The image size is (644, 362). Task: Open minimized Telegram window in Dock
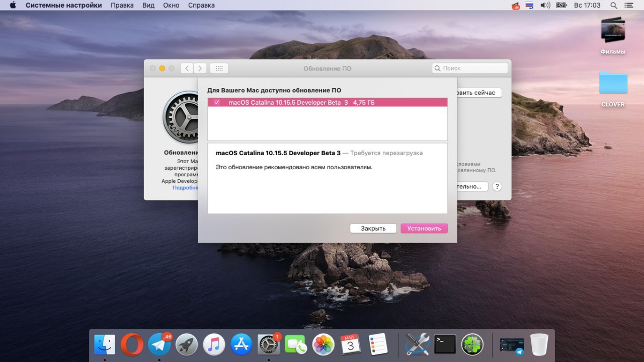512,345
